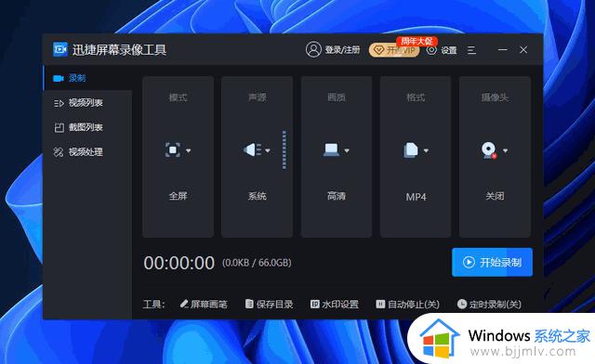
Task: Open the hamburger menu icon
Action: (x=471, y=50)
